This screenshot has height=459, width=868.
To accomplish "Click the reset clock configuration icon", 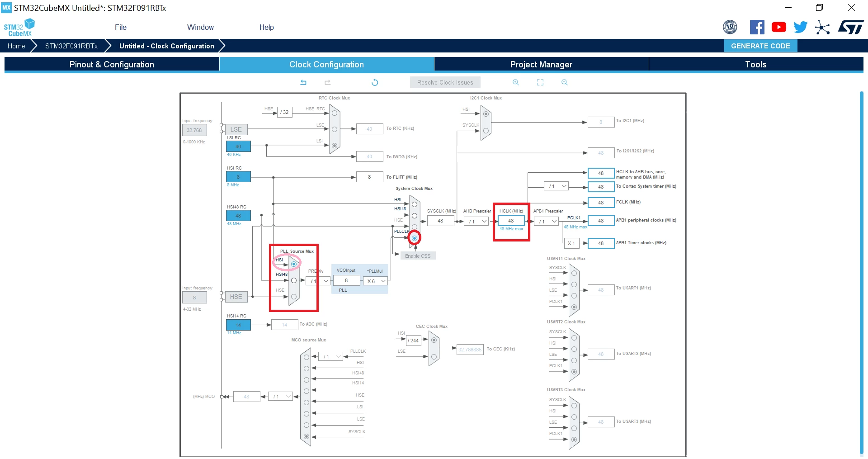I will point(375,82).
